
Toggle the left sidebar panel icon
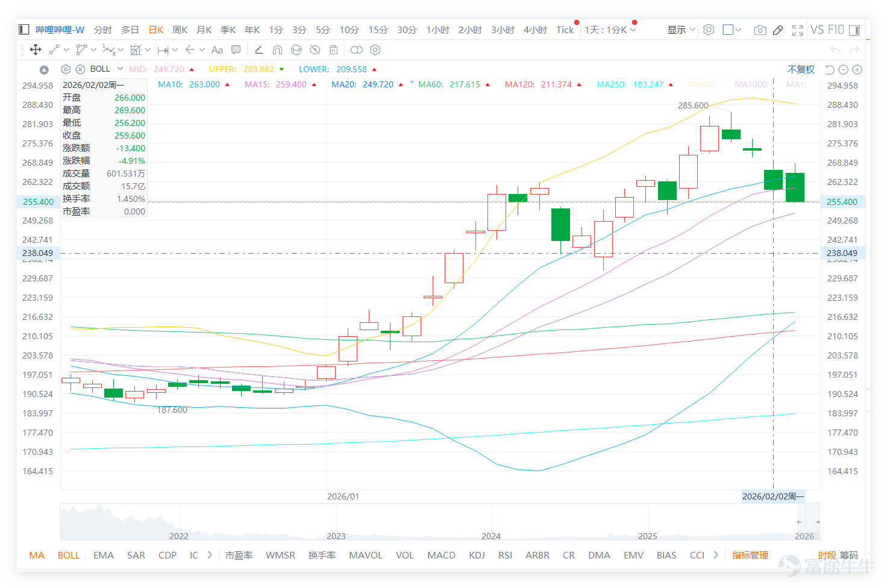(x=24, y=30)
